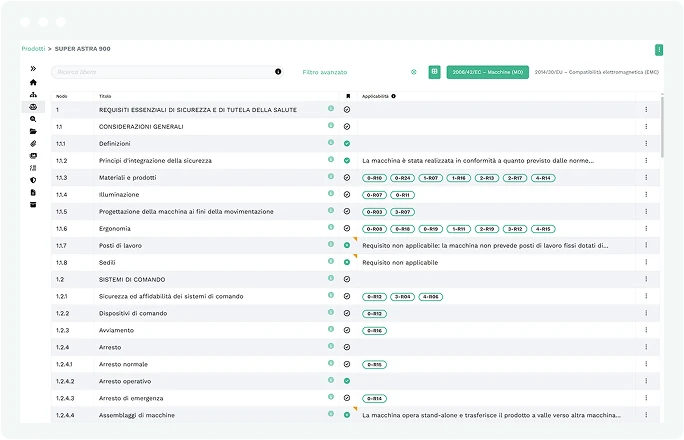Toggle green status check for Arresto operativo
The height and width of the screenshot is (440, 684).
pyautogui.click(x=347, y=381)
